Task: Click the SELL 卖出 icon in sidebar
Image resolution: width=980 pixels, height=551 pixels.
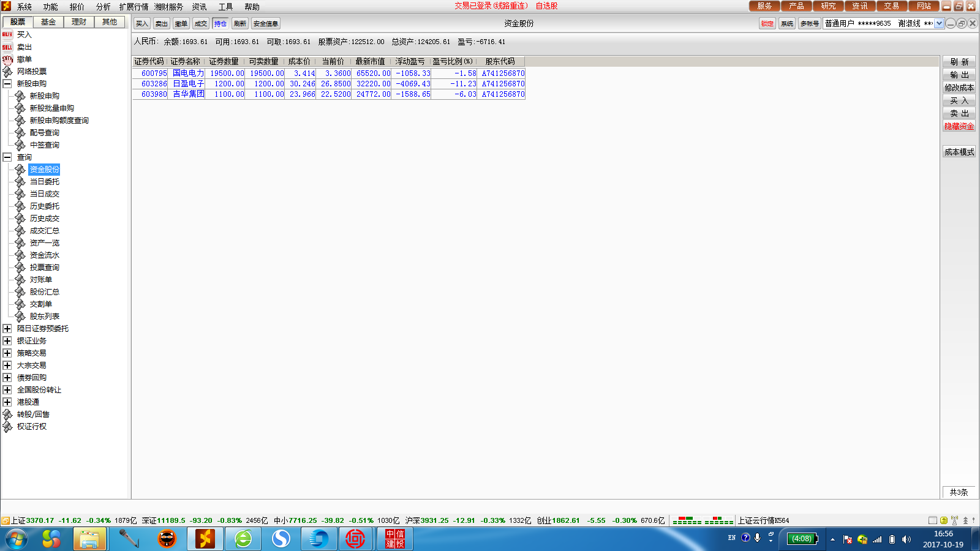Action: pos(7,47)
